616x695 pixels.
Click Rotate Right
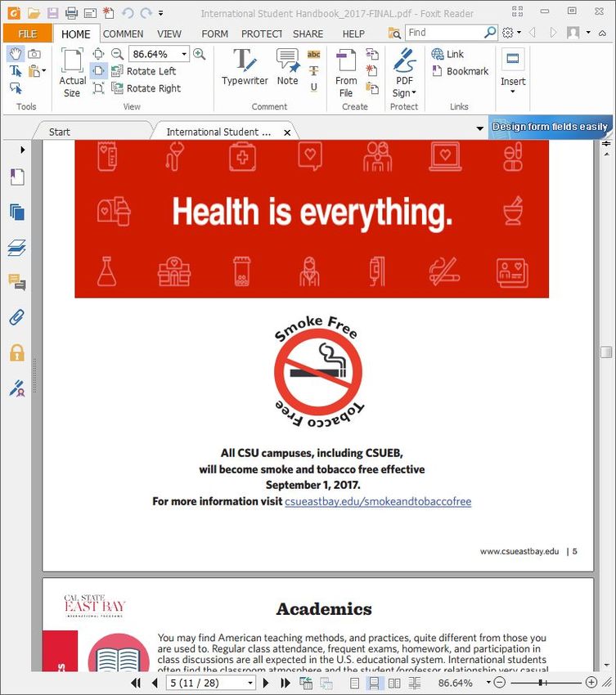[146, 88]
